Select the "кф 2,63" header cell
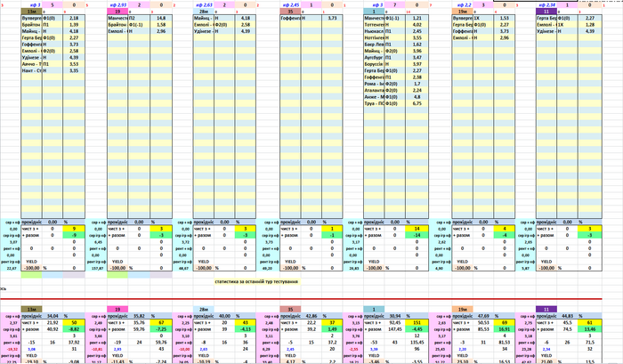 [204, 5]
